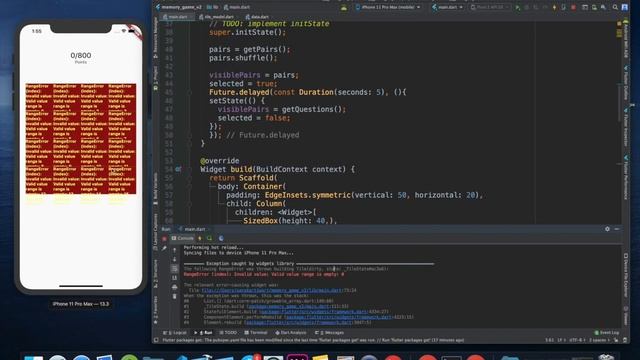Click the Android build icon in the toolbar
This screenshot has height=360, width=640.
tap(344, 7)
